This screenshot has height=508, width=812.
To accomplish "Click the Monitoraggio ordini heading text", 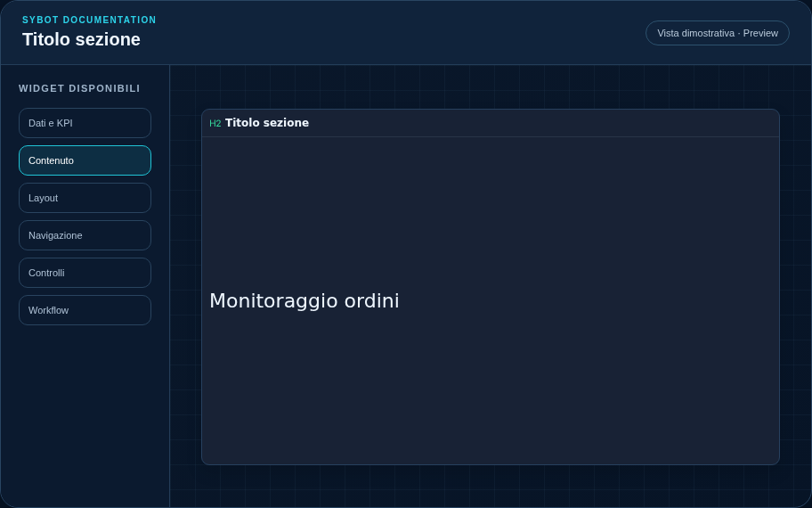I will tap(304, 301).
